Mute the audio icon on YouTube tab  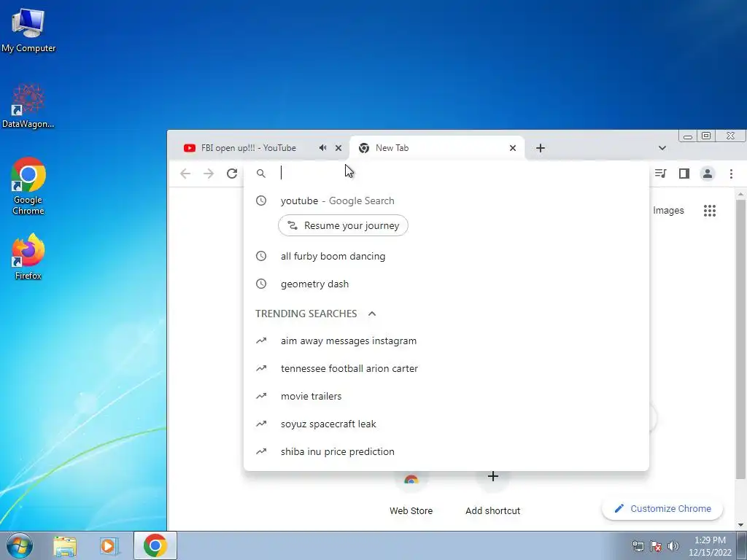coord(323,148)
